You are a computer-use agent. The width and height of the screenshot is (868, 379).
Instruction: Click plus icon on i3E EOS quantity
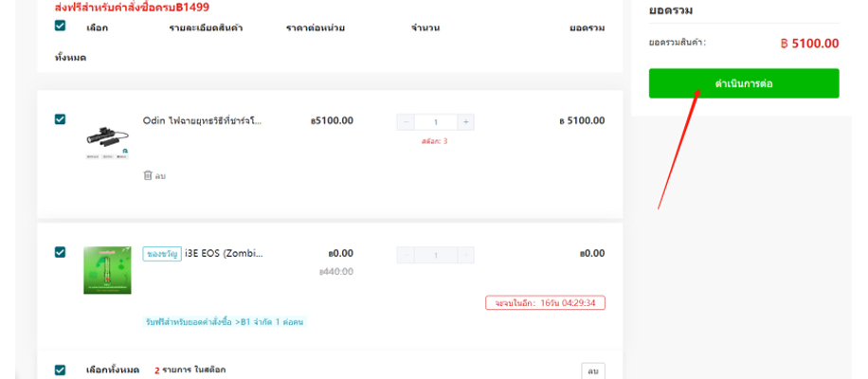pos(465,255)
